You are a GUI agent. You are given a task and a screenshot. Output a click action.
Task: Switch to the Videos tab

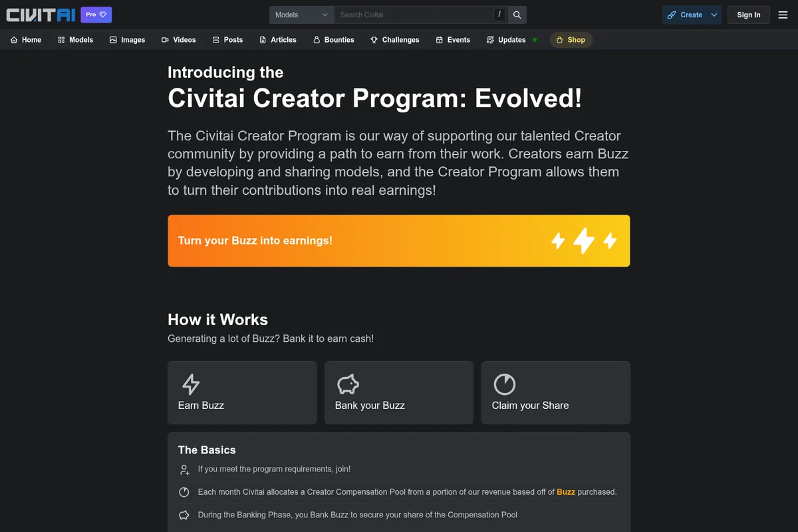click(178, 40)
